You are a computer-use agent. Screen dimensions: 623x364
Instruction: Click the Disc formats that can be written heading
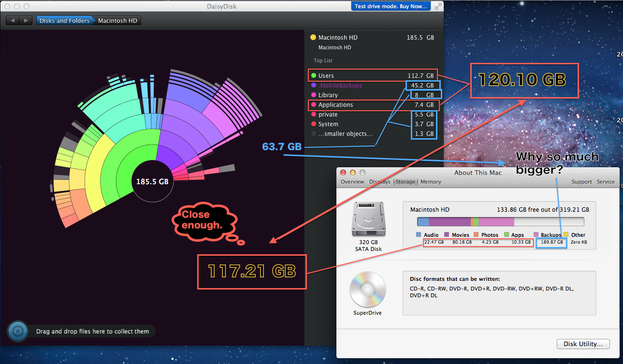coord(455,279)
